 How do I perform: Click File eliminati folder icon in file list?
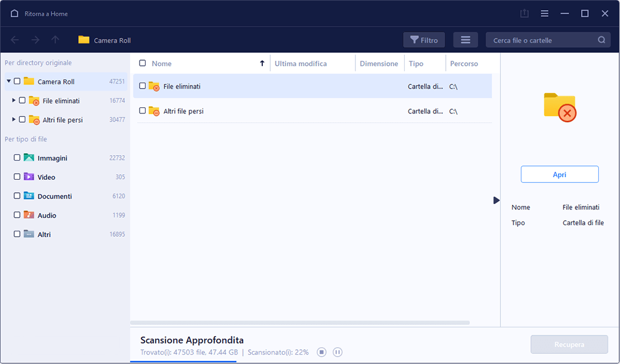tap(154, 86)
